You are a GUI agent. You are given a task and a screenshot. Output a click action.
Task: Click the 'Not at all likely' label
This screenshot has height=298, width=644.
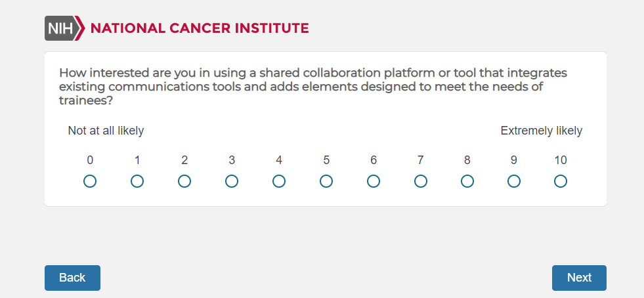(106, 131)
